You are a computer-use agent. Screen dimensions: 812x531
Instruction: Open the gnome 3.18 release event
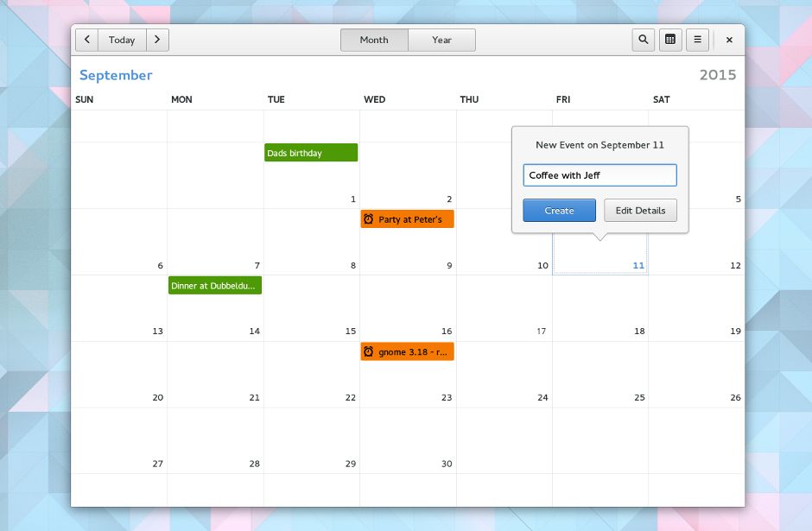pos(407,351)
